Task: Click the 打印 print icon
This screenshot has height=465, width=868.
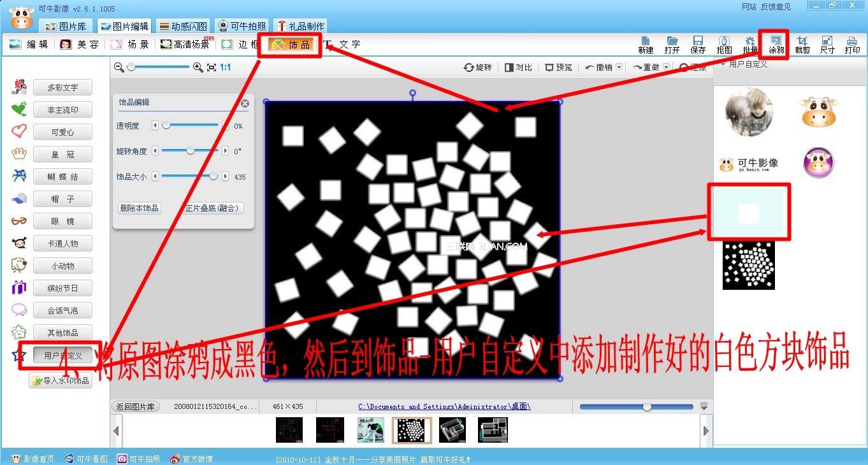Action: pos(853,45)
